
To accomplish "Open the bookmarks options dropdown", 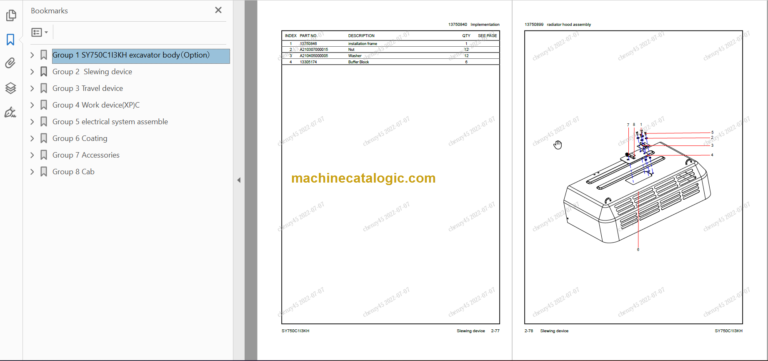I will 40,32.
